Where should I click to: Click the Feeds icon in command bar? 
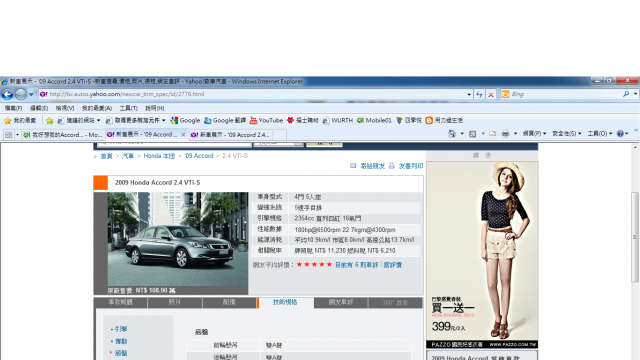[x=473, y=133]
